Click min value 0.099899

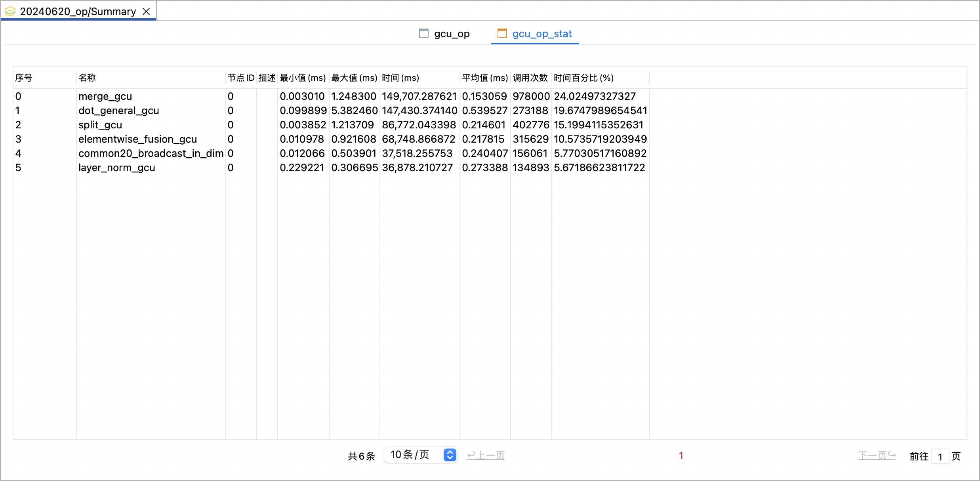303,111
